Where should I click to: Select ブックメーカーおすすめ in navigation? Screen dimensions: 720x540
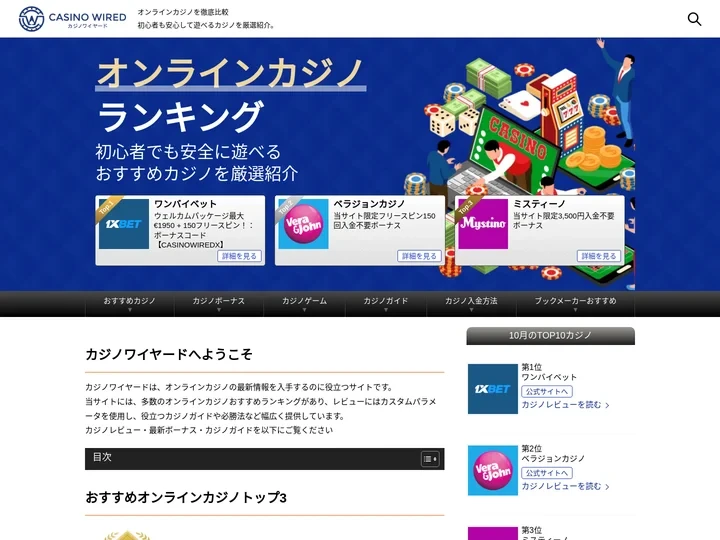(x=575, y=302)
